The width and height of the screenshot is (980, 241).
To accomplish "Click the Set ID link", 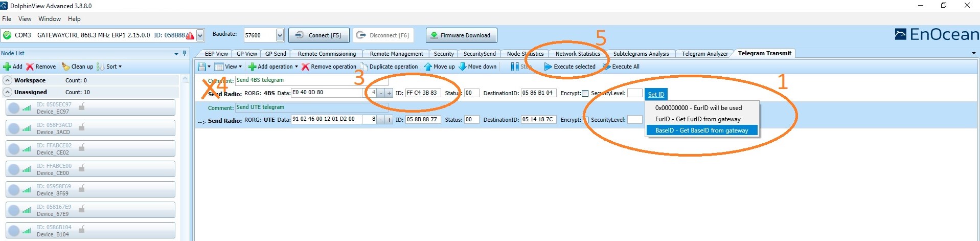I will pyautogui.click(x=656, y=95).
